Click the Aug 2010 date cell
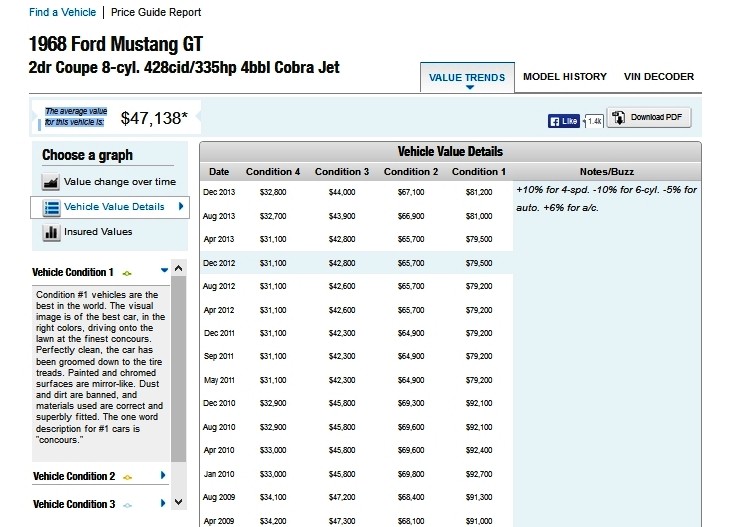 point(219,428)
